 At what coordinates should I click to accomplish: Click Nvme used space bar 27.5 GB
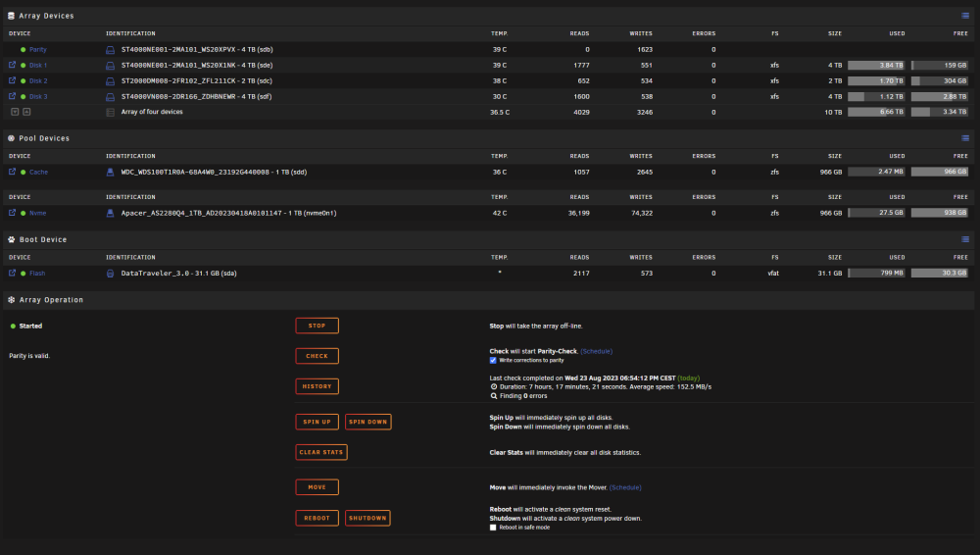click(x=876, y=213)
